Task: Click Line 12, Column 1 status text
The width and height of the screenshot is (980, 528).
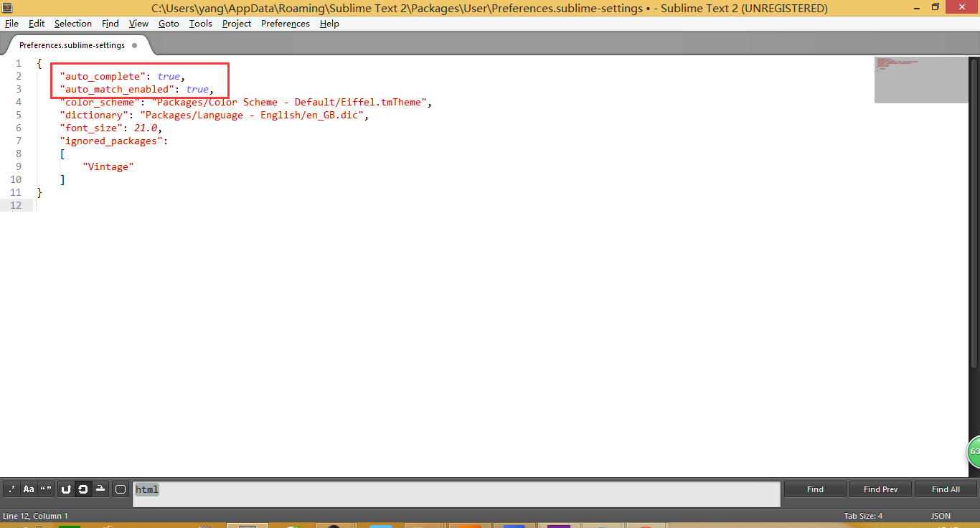Action: [x=36, y=516]
